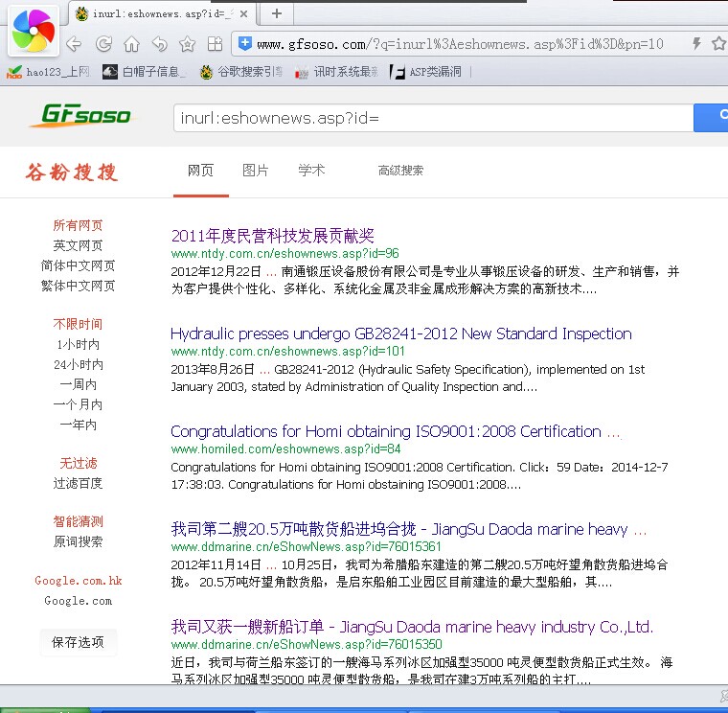Click URL ddmarine.cn/eShowNews.asp?id=76015350
The width and height of the screenshot is (728, 713).
[307, 644]
